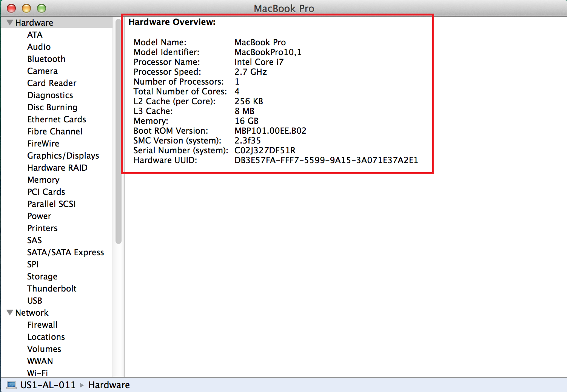Select Memory in the Hardware list
567x392 pixels.
[x=43, y=180]
